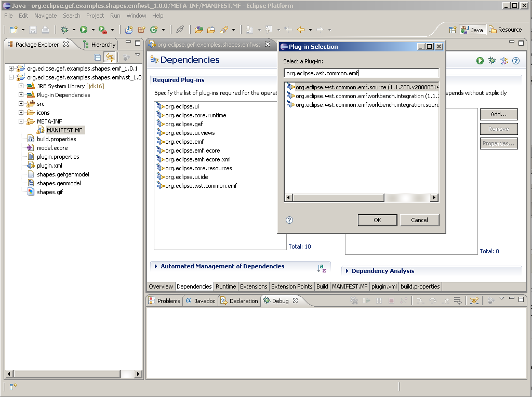Switch to the Extension Points tab
Screen dimensions: 532x397
pyautogui.click(x=291, y=286)
